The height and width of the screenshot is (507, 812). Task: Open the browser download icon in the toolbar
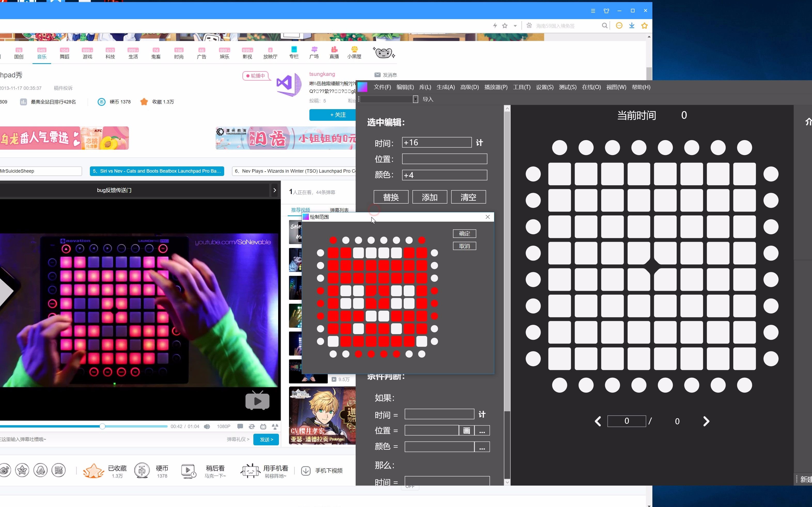point(632,26)
